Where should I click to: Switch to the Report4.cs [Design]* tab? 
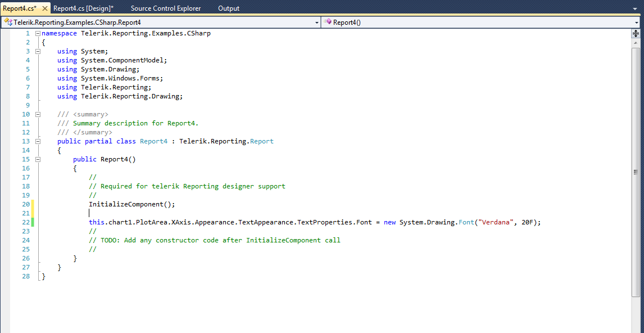pyautogui.click(x=83, y=8)
